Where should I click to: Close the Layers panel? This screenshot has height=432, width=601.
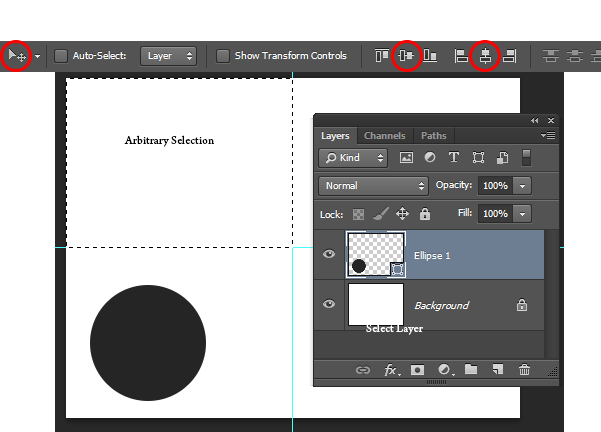click(551, 120)
